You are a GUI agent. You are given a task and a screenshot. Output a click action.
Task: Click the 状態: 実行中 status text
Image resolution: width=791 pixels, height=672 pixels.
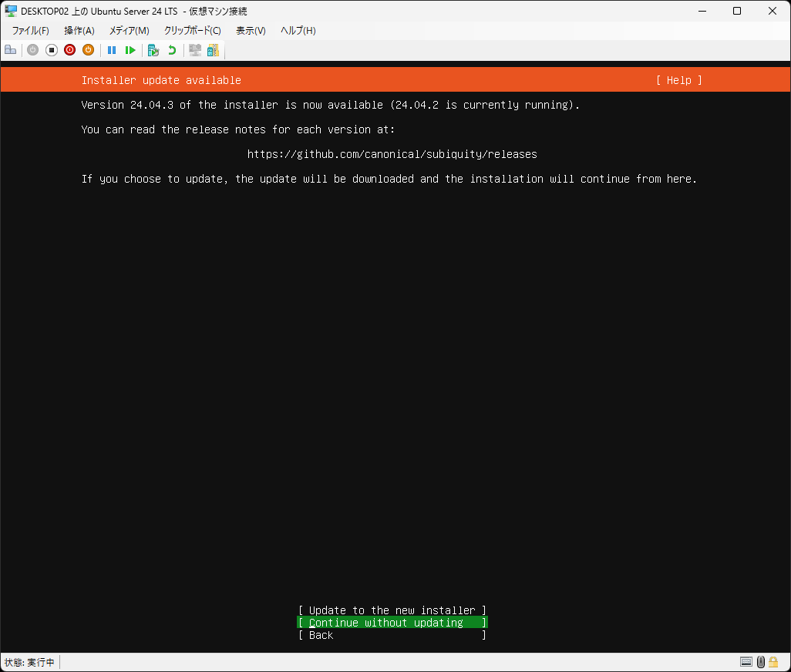pos(29,663)
